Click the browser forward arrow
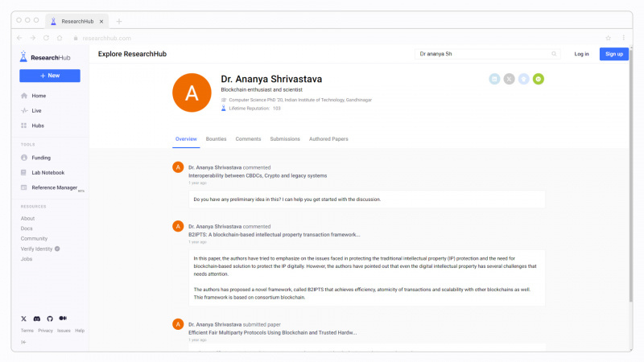The height and width of the screenshot is (362, 644). coord(32,38)
